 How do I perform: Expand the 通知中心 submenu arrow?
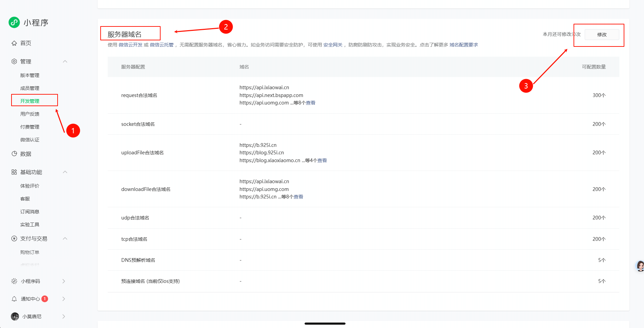pos(64,299)
